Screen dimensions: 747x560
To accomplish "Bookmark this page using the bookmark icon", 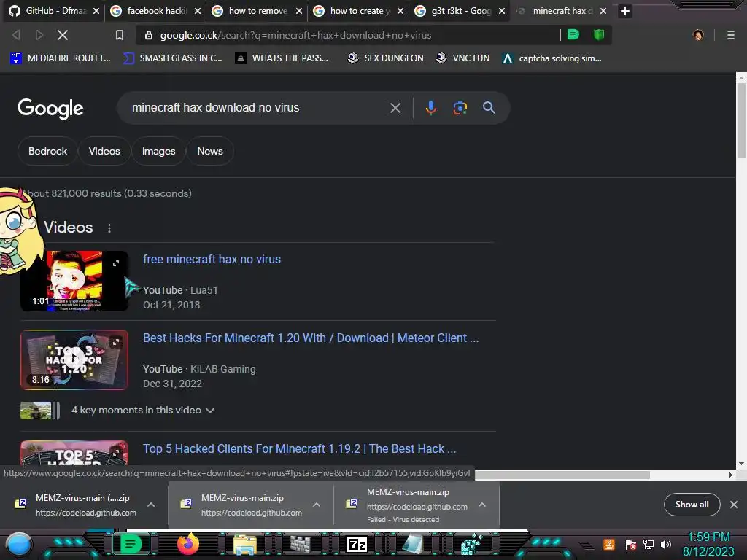I will click(x=120, y=35).
